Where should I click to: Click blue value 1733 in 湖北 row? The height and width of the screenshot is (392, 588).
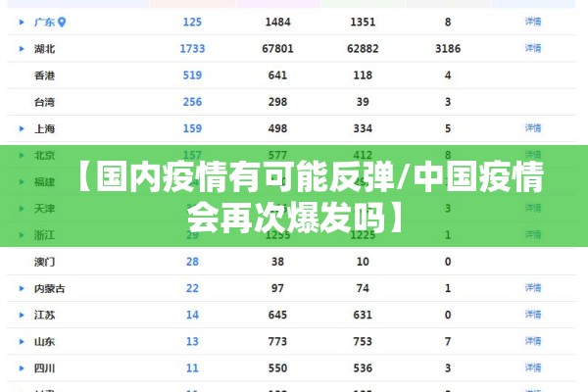point(192,48)
